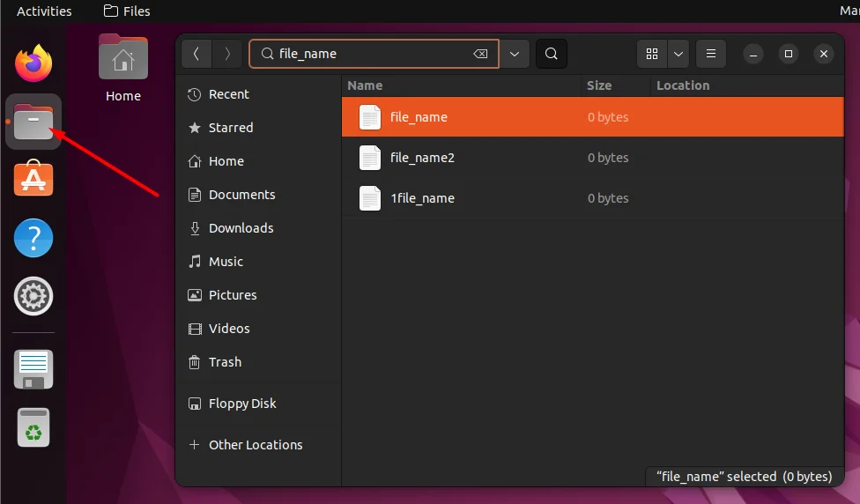
Task: Open the hamburger menu in Files
Action: (x=711, y=54)
